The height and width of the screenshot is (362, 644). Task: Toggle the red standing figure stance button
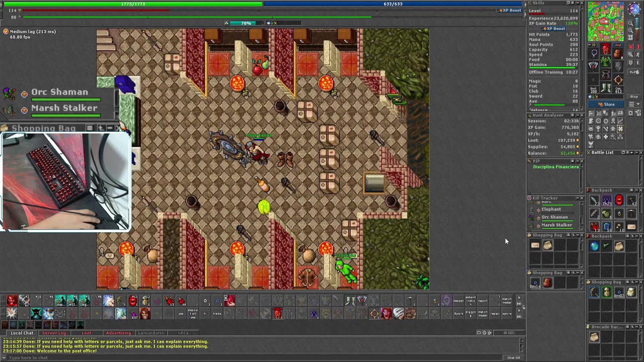click(x=638, y=46)
